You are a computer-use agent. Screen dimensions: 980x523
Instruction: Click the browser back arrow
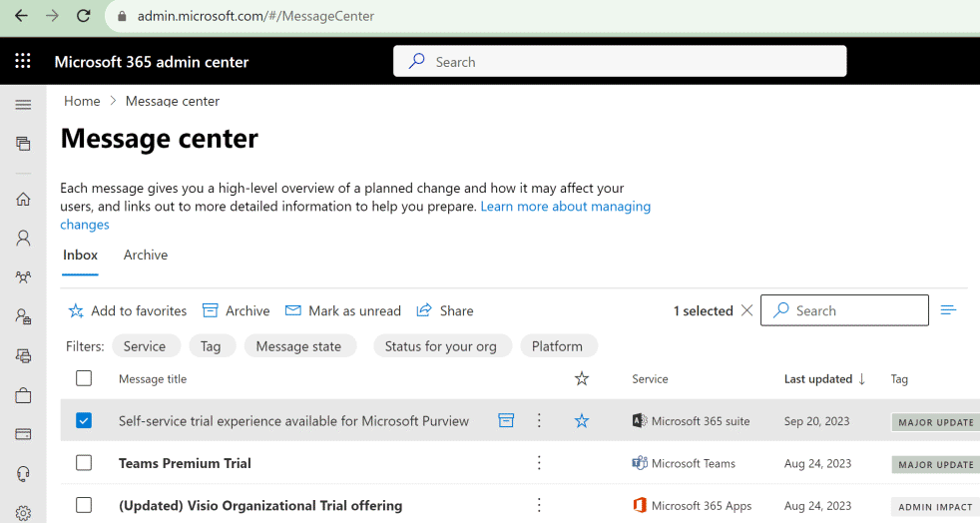tap(21, 16)
